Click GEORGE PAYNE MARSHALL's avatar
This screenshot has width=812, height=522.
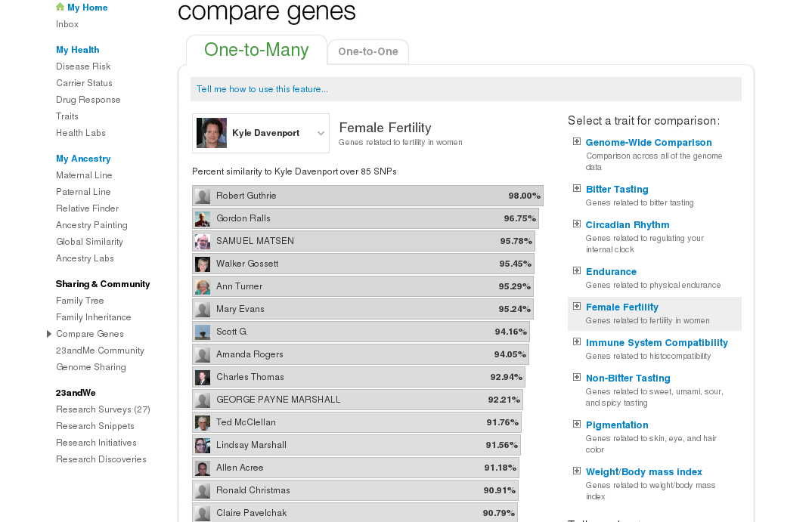tap(203, 400)
